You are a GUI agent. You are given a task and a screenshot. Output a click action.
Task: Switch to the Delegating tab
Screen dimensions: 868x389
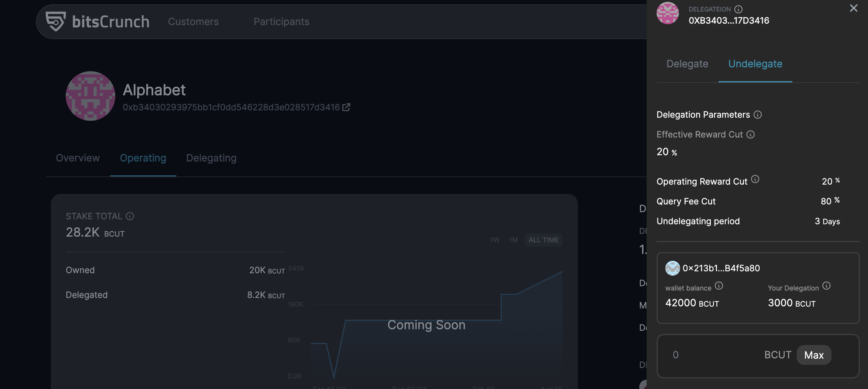pos(211,158)
